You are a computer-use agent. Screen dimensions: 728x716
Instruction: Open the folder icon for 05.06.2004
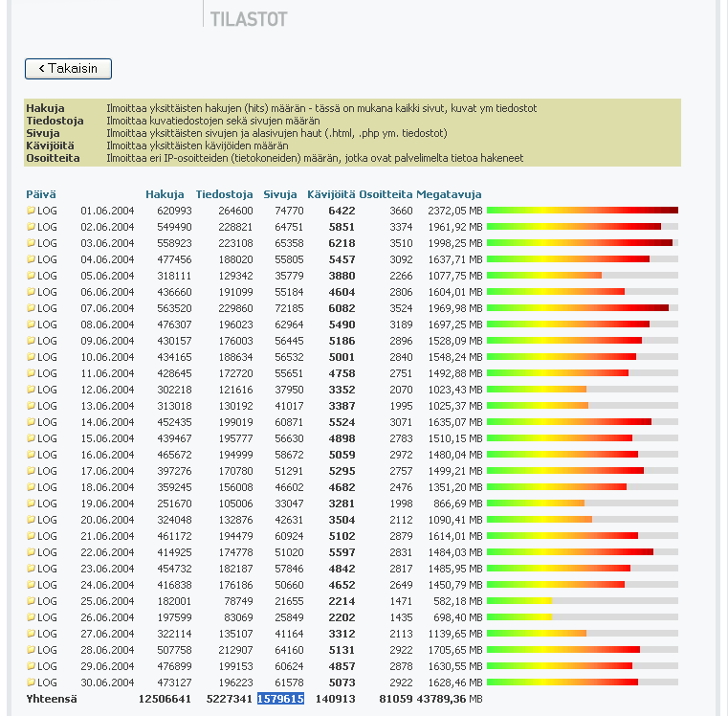click(32, 276)
